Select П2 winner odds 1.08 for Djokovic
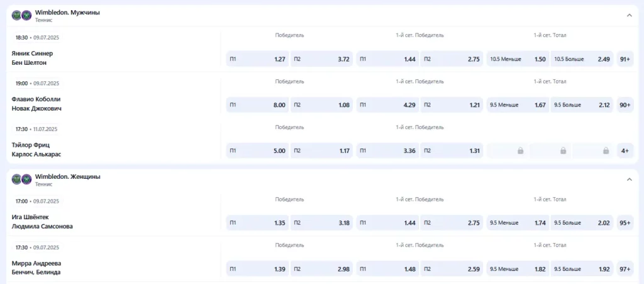This screenshot has width=644, height=284. click(321, 105)
